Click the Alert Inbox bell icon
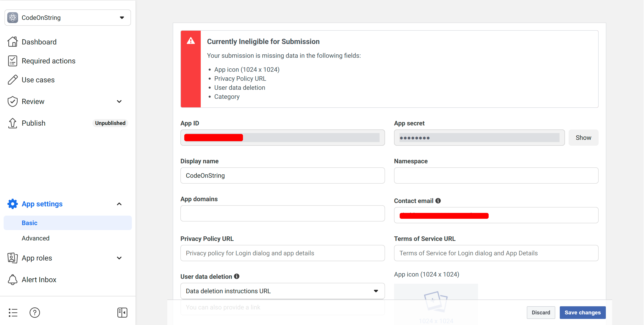This screenshot has width=644, height=325. 12,280
